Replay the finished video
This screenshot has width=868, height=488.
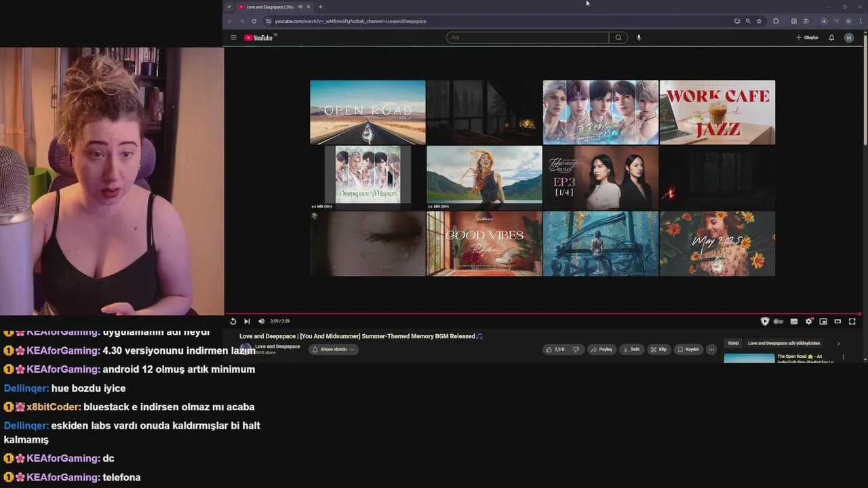[x=233, y=321]
